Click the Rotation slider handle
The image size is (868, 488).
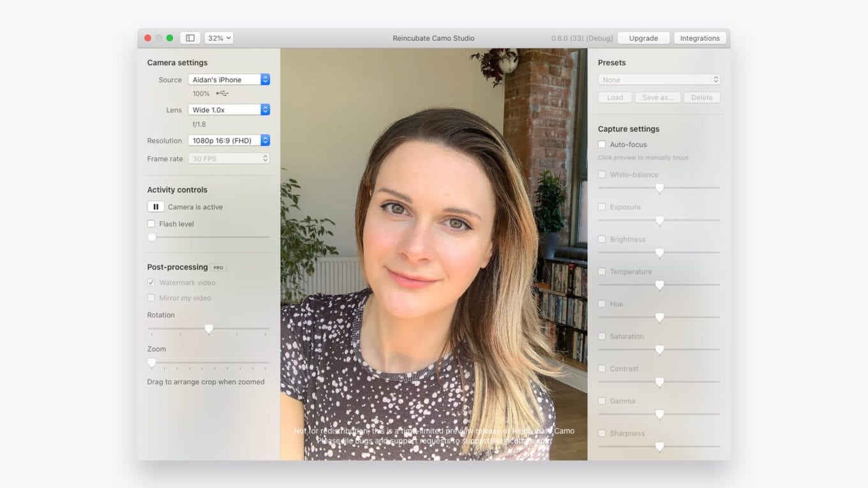pyautogui.click(x=209, y=329)
